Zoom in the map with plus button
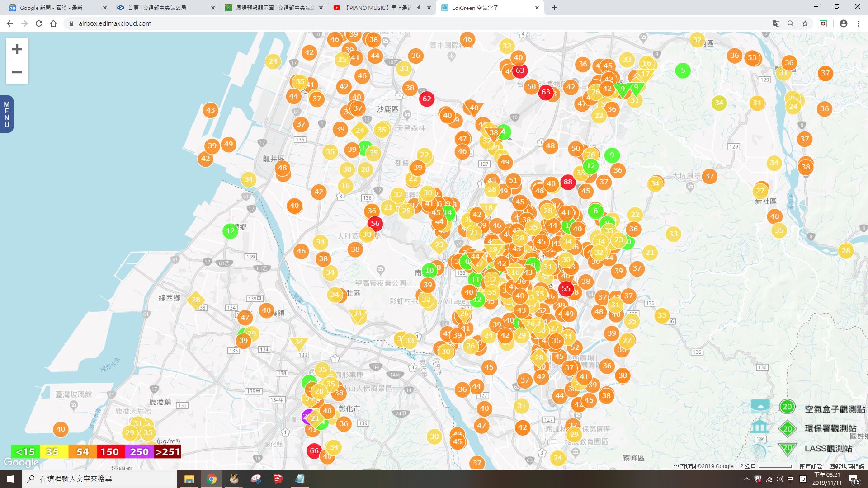 point(17,49)
